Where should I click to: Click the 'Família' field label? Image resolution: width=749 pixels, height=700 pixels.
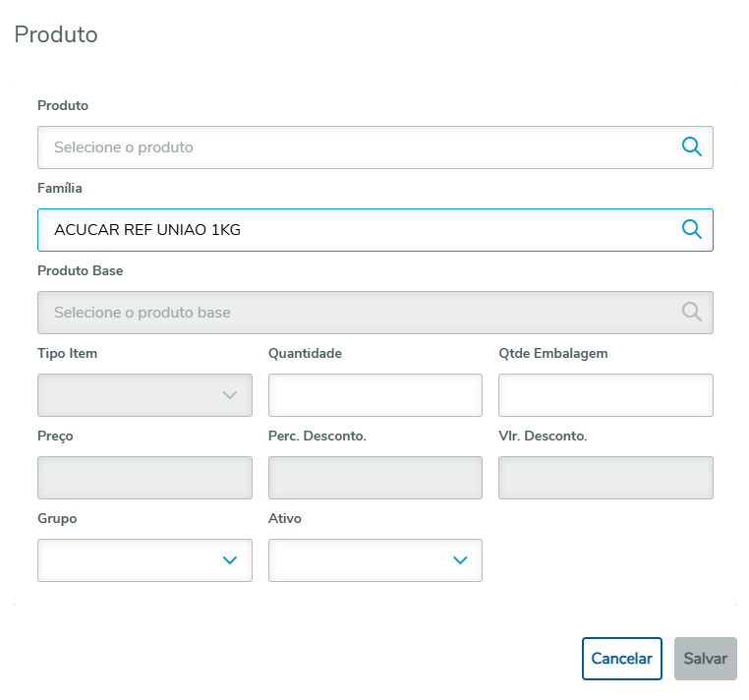[x=60, y=188]
